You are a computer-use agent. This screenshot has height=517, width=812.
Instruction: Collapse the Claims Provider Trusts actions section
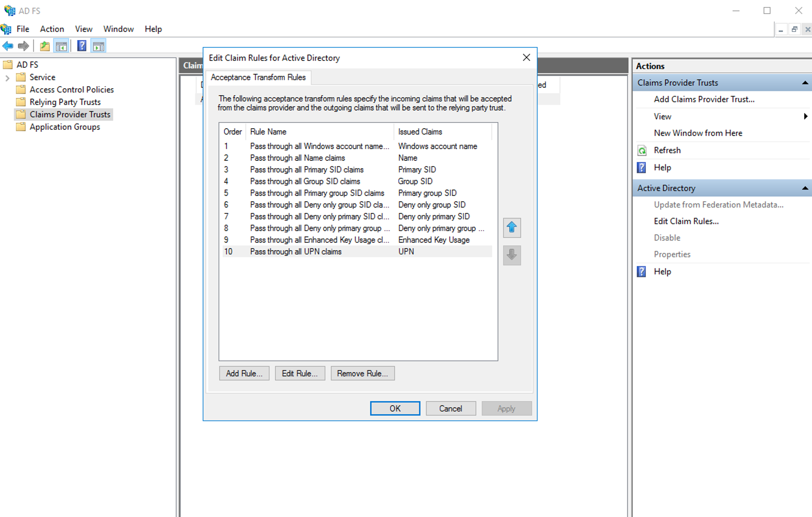(805, 83)
